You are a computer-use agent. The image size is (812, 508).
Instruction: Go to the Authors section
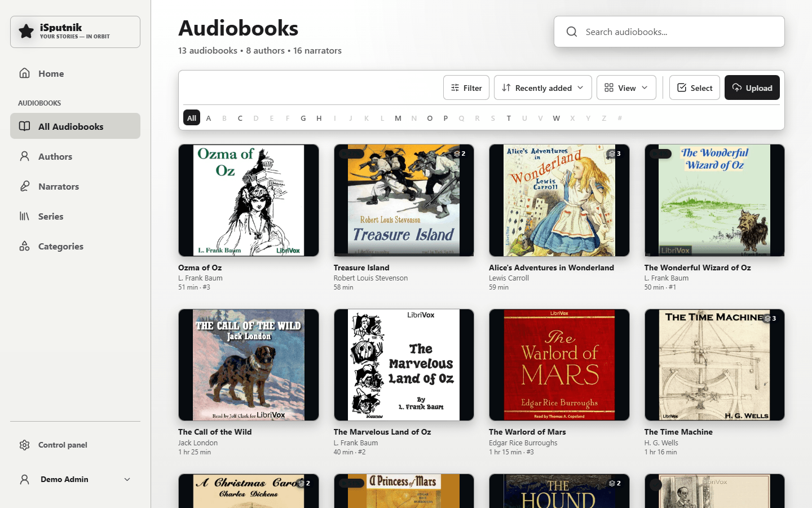point(75,156)
